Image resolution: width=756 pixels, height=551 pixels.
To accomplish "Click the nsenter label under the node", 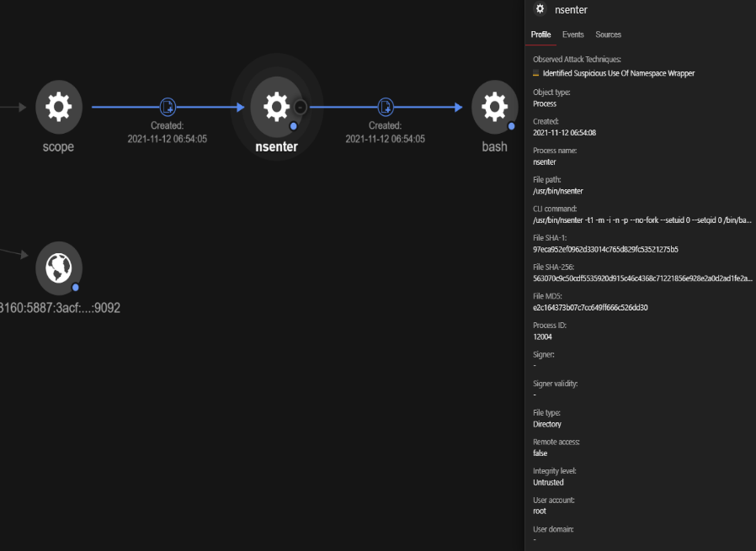I will (x=277, y=146).
